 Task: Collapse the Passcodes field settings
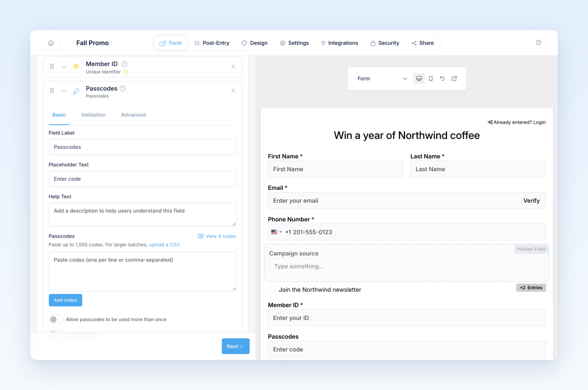[x=64, y=91]
